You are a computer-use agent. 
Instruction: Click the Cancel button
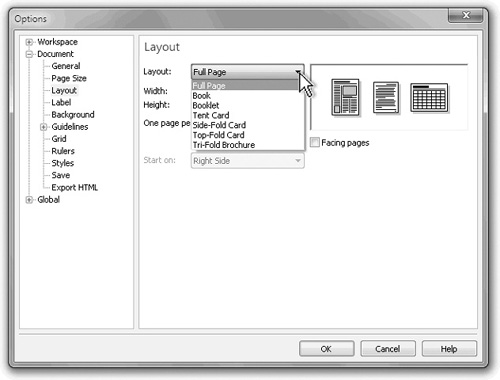tap(388, 349)
